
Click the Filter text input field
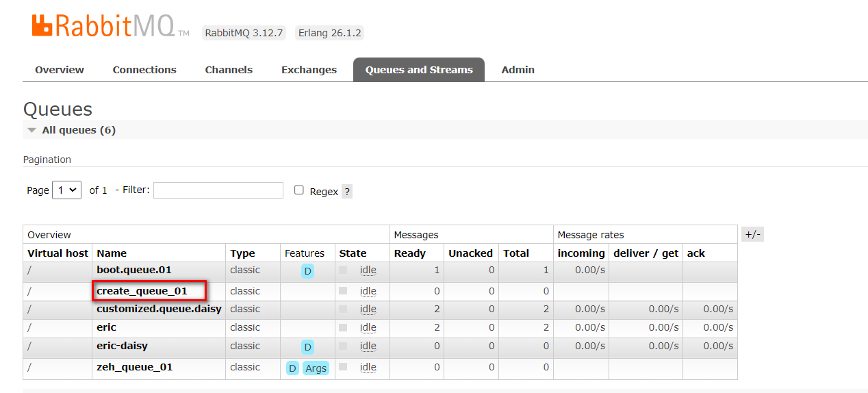pos(218,190)
